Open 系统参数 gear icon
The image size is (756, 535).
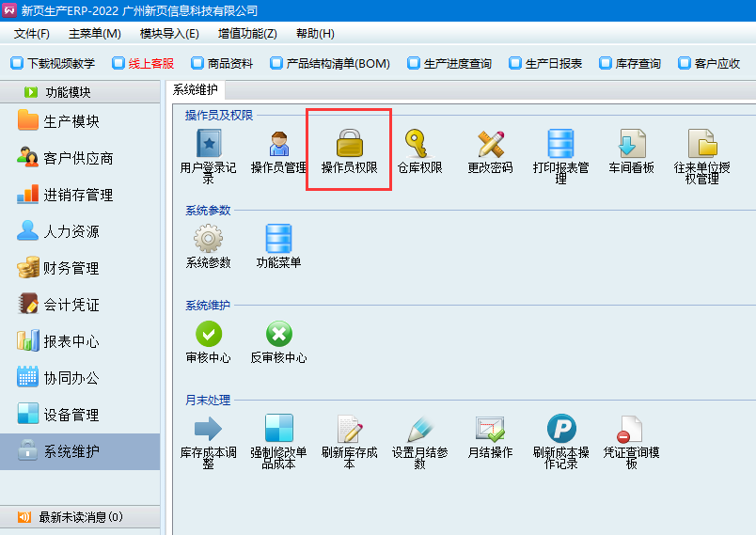tap(209, 240)
